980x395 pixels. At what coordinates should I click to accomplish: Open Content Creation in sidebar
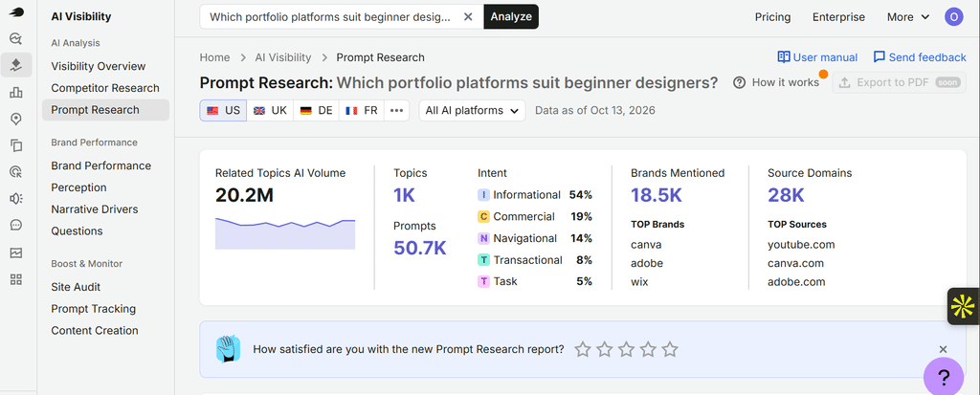pyautogui.click(x=95, y=331)
